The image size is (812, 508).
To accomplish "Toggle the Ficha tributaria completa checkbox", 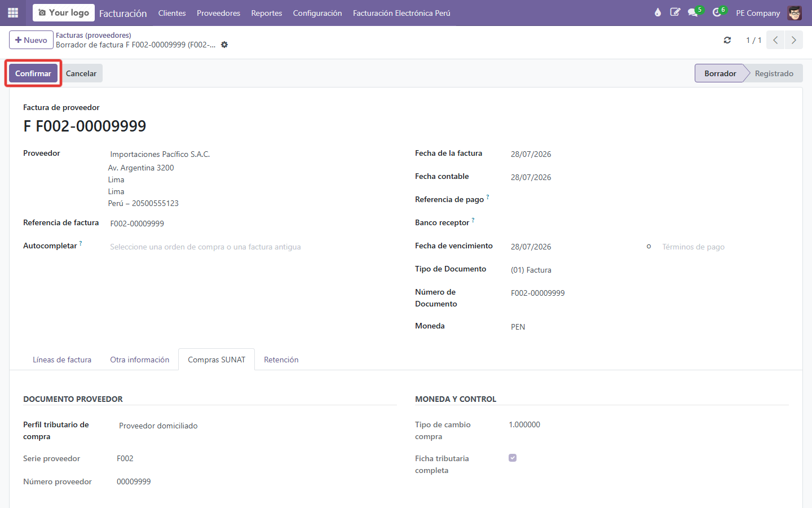I will coord(513,458).
